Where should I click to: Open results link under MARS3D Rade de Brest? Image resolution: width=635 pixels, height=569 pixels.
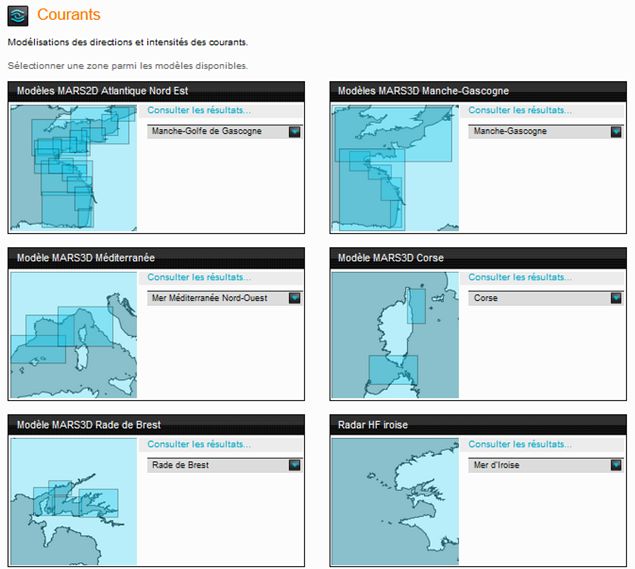(x=199, y=444)
